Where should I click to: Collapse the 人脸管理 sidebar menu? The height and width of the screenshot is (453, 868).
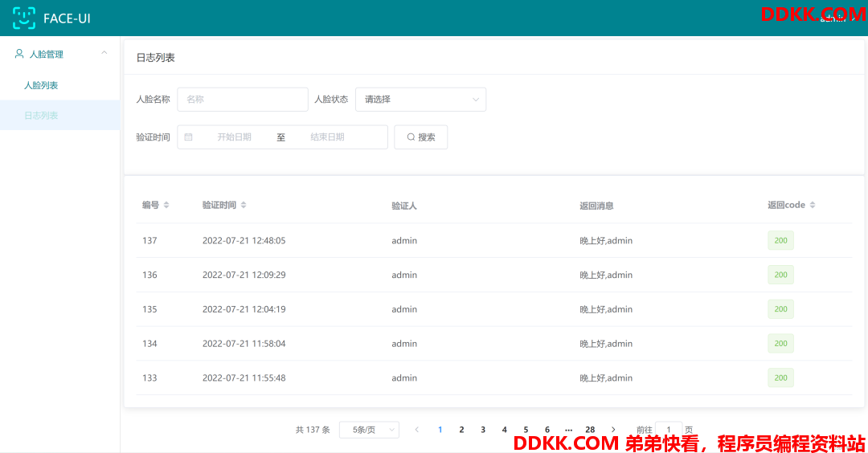click(104, 54)
